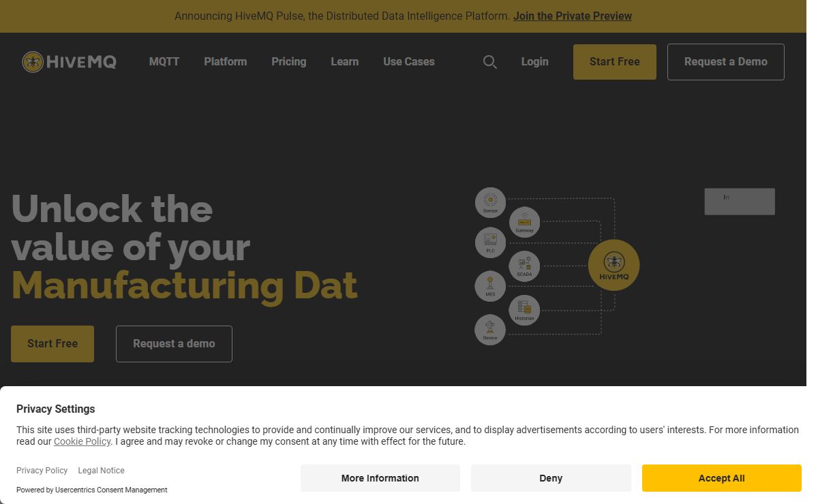Image resolution: width=818 pixels, height=504 pixels.
Task: Click the SCADA node icon
Action: (524, 266)
